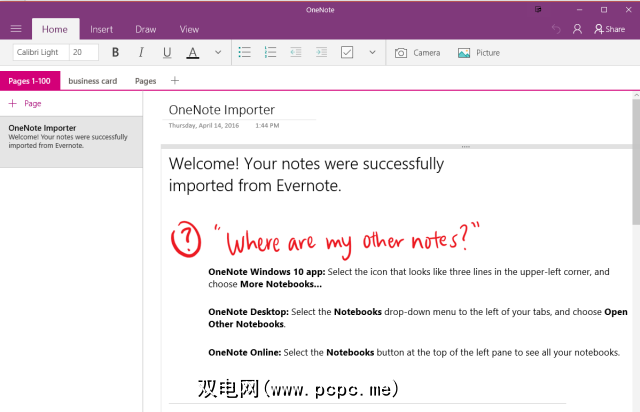
Task: Toggle underline formatting
Action: click(x=166, y=52)
